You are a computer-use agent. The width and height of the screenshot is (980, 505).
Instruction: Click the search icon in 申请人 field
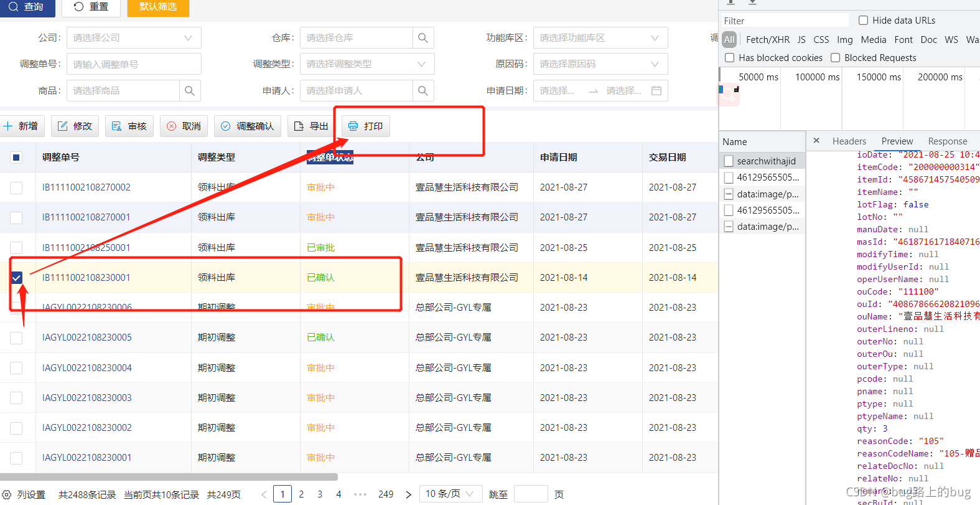pos(423,91)
